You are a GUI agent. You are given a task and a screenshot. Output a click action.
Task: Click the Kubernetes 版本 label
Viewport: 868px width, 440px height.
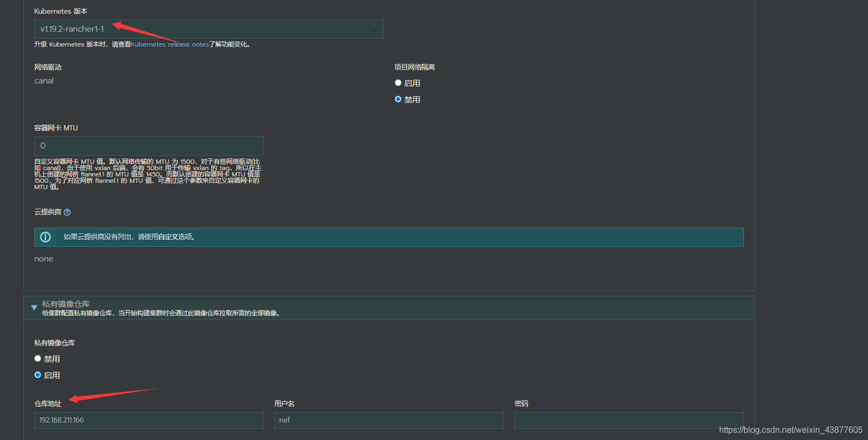(61, 11)
